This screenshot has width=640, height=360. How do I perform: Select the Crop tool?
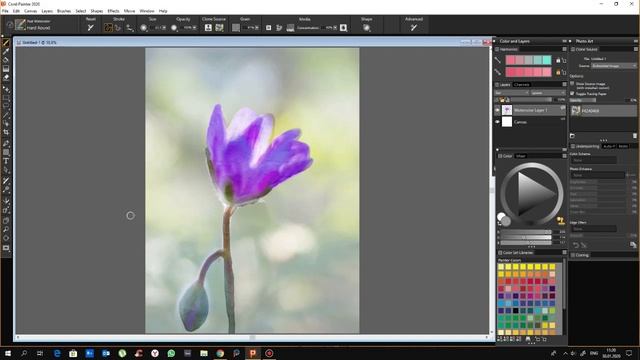tap(6, 132)
